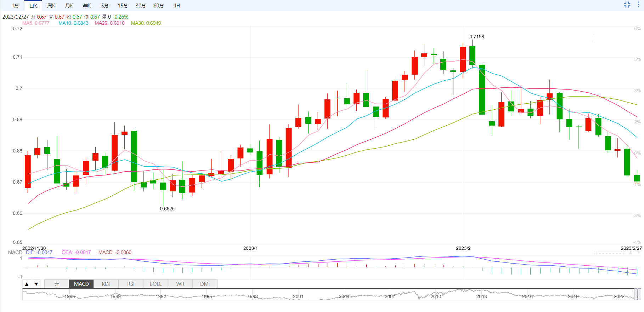The image size is (644, 312).
Task: Select the 5分 timeframe tab
Action: point(105,6)
